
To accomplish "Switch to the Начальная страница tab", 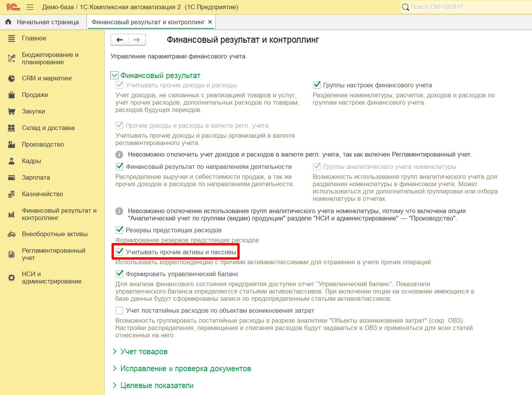I will pos(47,22).
